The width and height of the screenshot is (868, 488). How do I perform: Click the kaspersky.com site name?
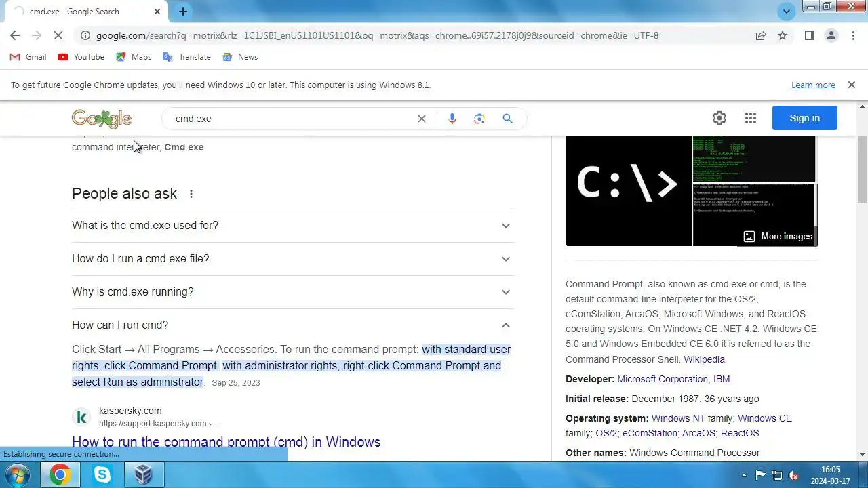coord(130,411)
